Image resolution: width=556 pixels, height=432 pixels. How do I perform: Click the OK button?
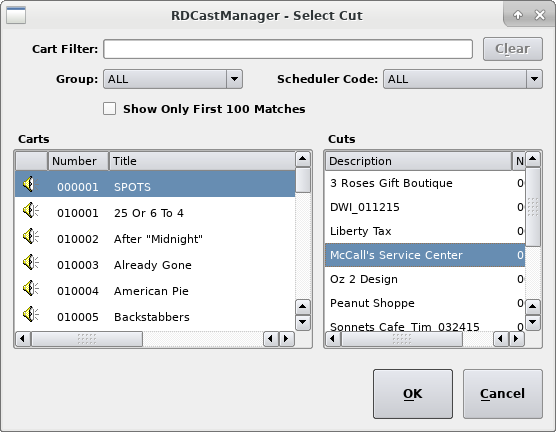[413, 394]
